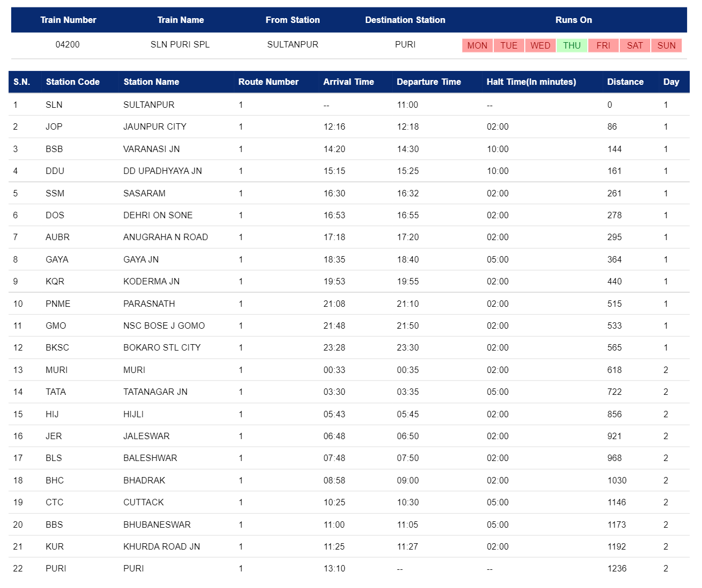Click the FRI day badge
Screen dimensions: 702x588
click(603, 45)
